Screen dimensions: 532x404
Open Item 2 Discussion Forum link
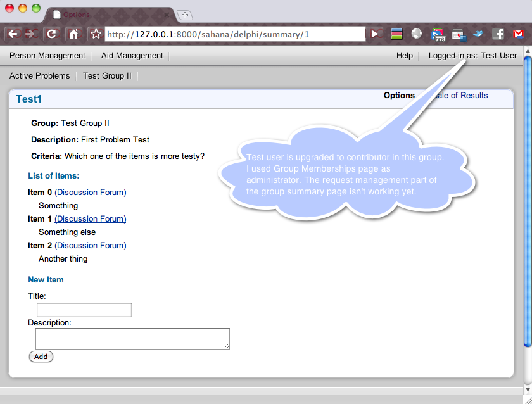click(x=91, y=246)
